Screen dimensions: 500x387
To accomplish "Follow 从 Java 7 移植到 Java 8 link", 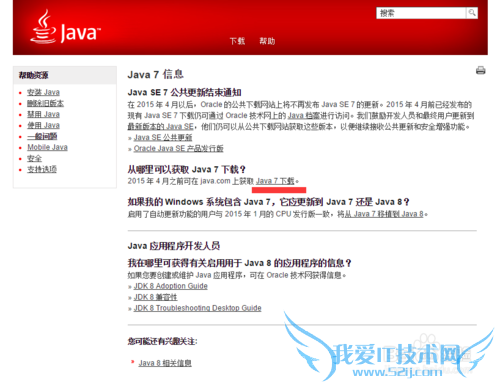I will [384, 214].
